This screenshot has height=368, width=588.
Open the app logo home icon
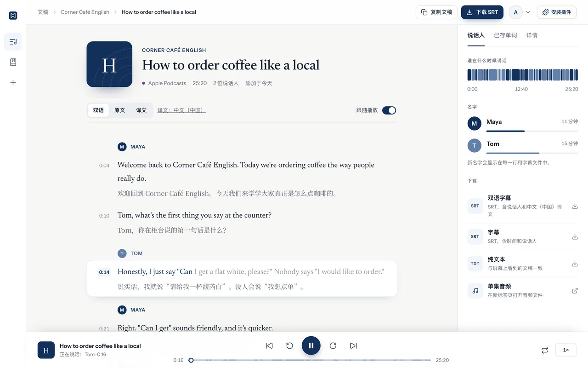tap(13, 16)
